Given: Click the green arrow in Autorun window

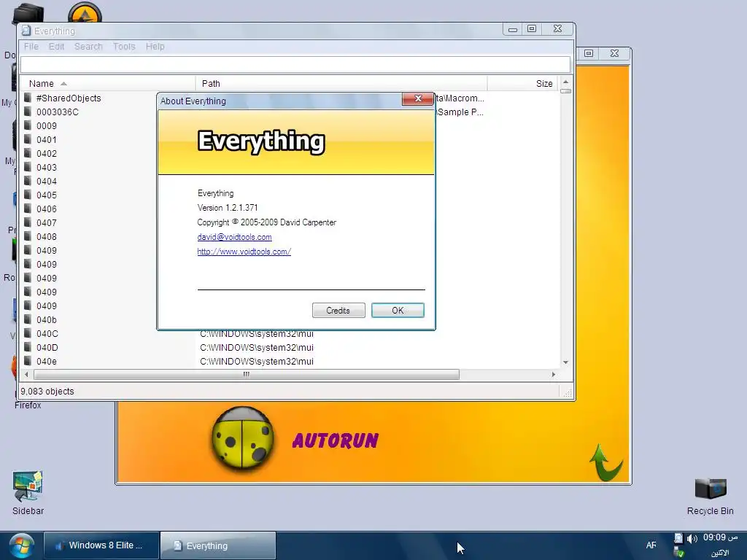Looking at the screenshot, I should pos(606,462).
